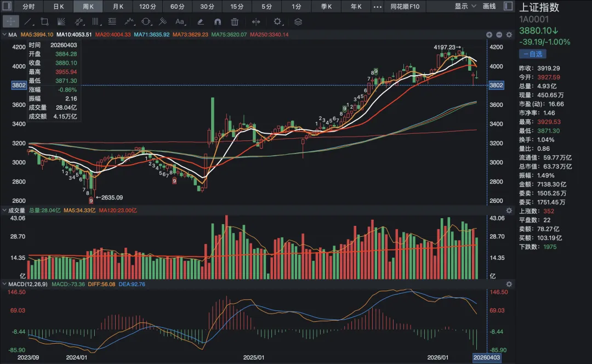Image resolution: width=592 pixels, height=364 pixels.
Task: Open more periods ellipsis menu
Action: coord(377,7)
